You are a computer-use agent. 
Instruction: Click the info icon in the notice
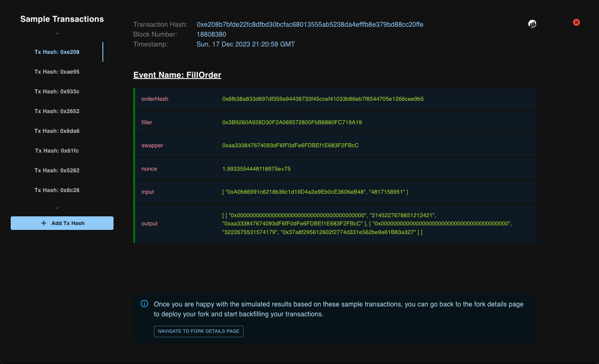[x=144, y=304]
